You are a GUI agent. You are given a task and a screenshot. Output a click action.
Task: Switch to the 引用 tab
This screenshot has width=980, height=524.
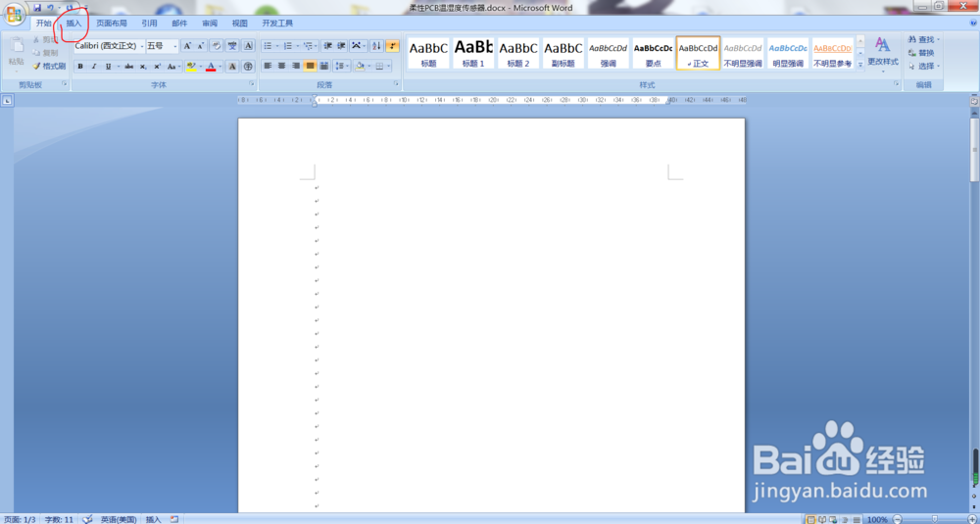point(149,24)
